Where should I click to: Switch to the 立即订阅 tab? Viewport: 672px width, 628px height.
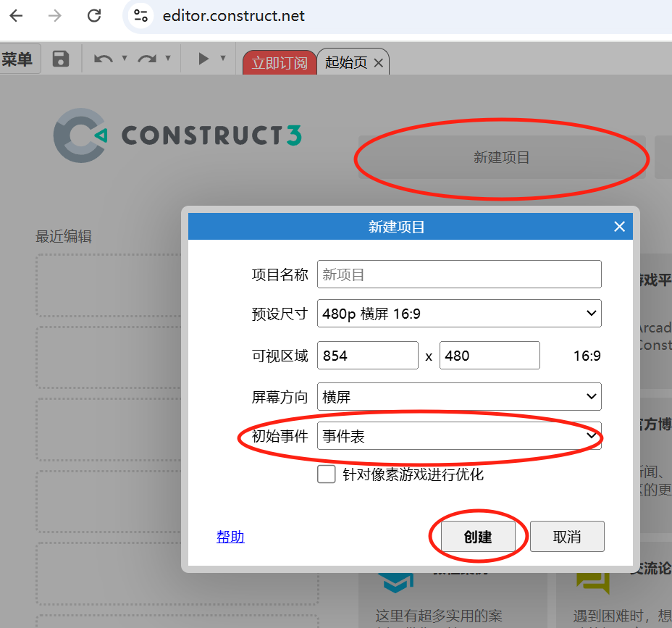coord(280,62)
